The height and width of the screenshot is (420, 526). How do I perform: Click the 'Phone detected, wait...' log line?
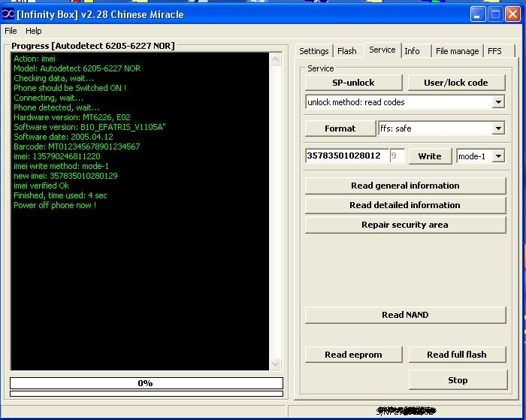pos(56,107)
